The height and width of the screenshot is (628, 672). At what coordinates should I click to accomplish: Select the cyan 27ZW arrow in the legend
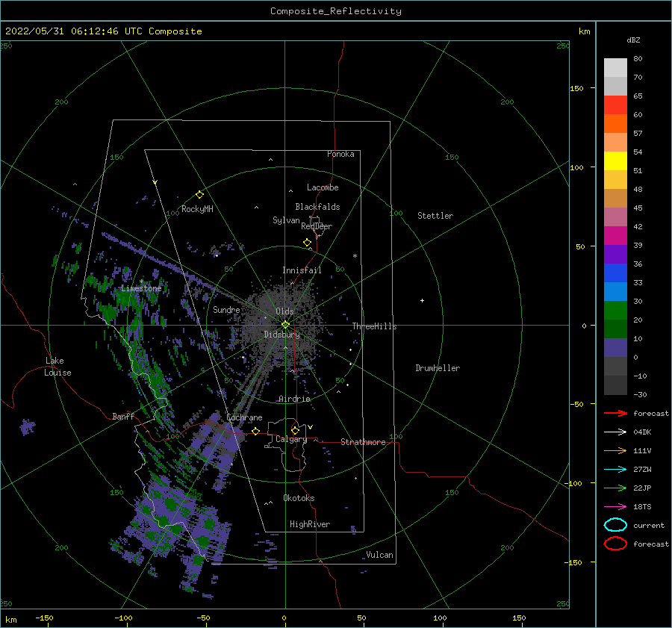pos(615,470)
